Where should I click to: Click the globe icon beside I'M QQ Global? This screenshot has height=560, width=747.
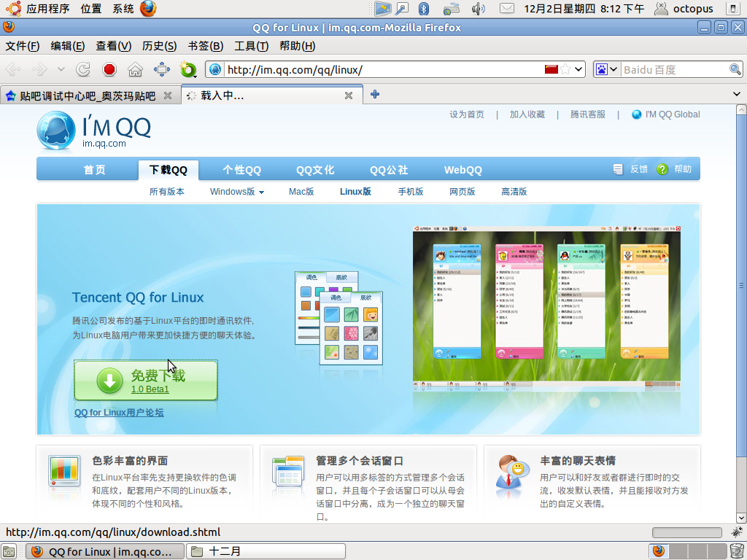click(x=636, y=114)
